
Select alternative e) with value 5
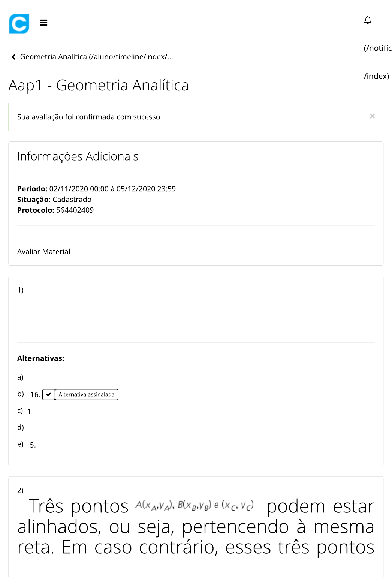tap(26, 445)
